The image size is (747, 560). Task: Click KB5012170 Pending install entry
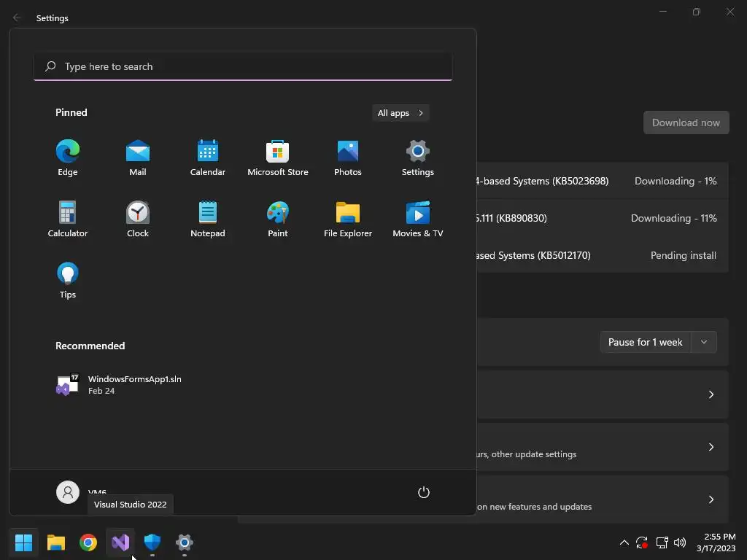tap(603, 255)
